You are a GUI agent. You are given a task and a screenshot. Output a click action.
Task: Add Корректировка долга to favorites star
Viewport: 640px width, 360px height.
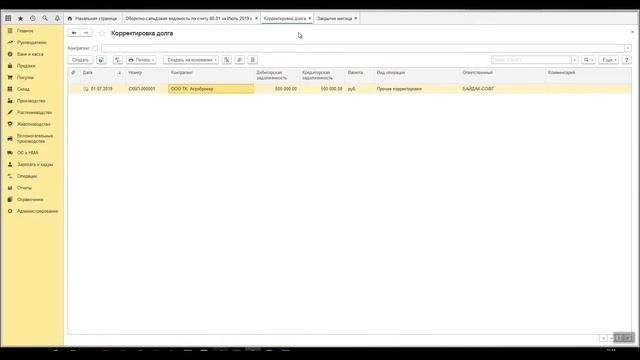(102, 33)
